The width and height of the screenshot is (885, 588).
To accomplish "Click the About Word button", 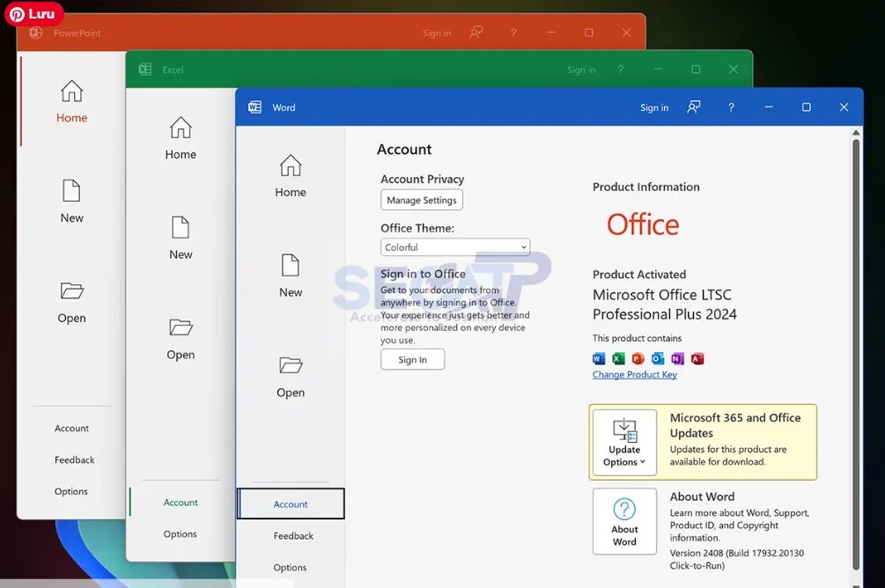I will coord(624,521).
